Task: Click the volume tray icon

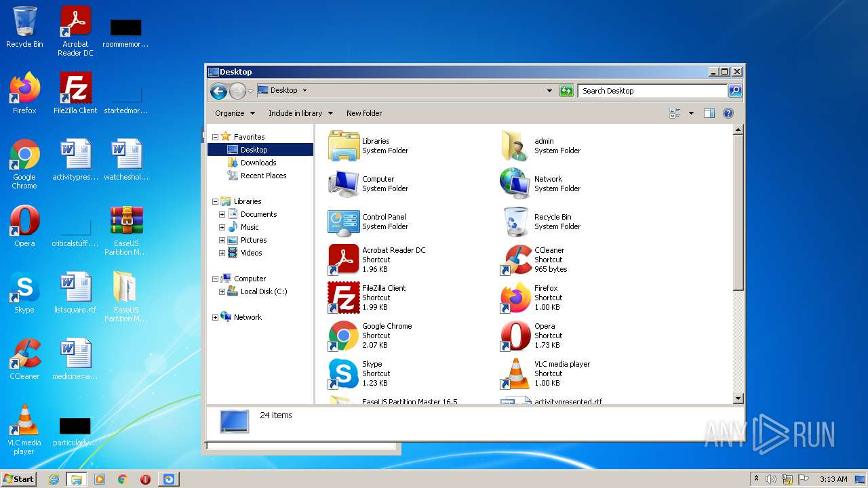Action: (x=771, y=479)
